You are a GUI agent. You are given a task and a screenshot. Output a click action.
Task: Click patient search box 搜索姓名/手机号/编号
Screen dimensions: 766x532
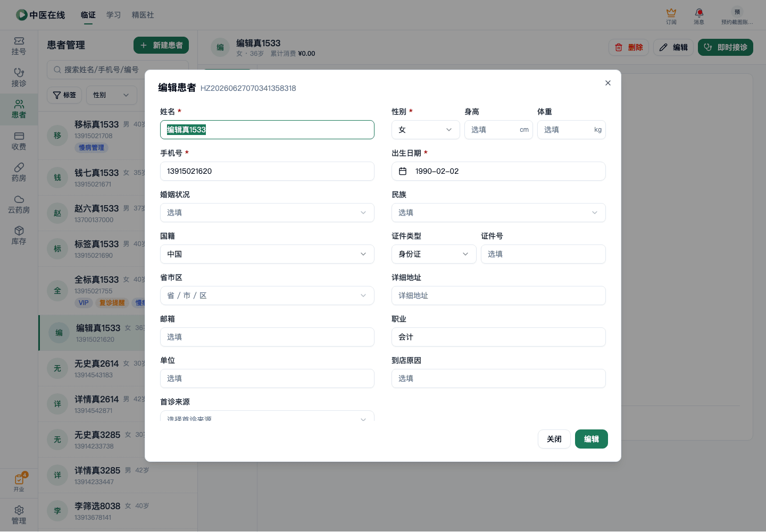pyautogui.click(x=118, y=70)
